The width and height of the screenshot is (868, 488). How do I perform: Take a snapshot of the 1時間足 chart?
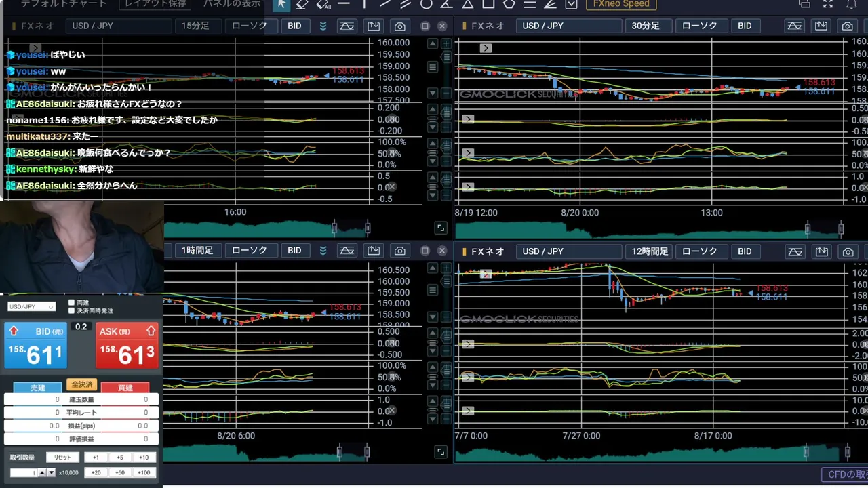coord(400,251)
